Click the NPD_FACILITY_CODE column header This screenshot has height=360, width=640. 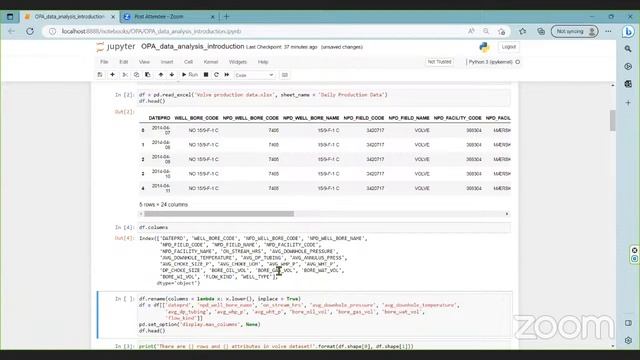point(457,118)
